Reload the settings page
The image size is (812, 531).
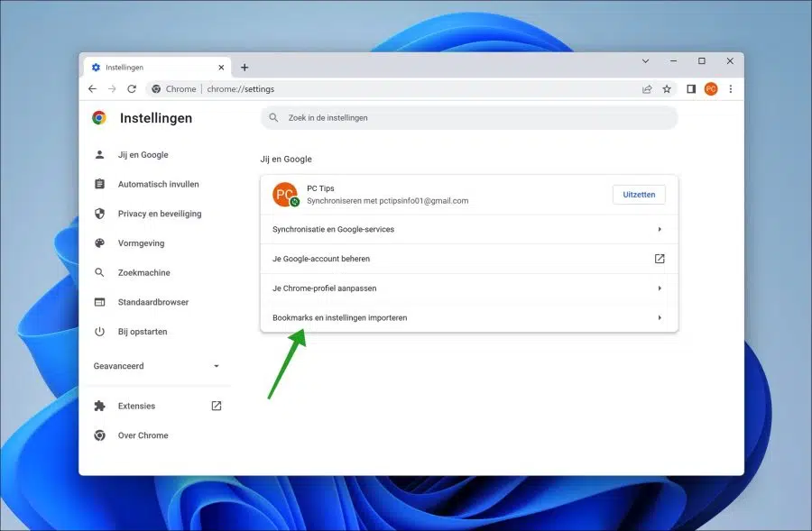click(132, 89)
